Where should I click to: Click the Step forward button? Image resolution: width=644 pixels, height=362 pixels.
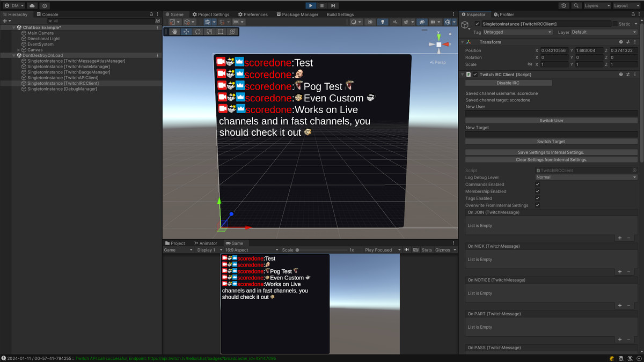click(333, 5)
